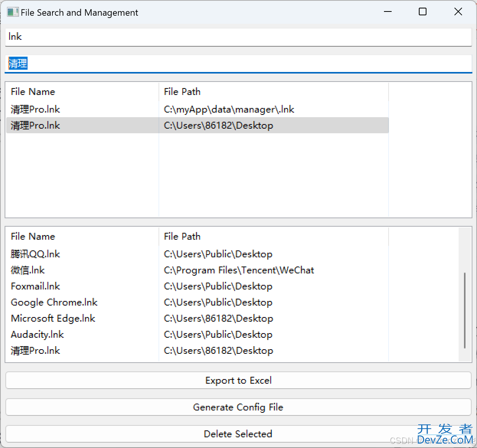477x448 pixels.
Task: Maximize the File Search and Management window
Action: [x=423, y=12]
